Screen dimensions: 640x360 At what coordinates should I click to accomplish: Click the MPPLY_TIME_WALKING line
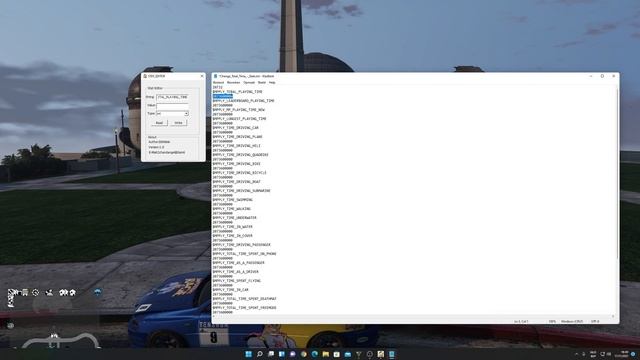(x=232, y=209)
